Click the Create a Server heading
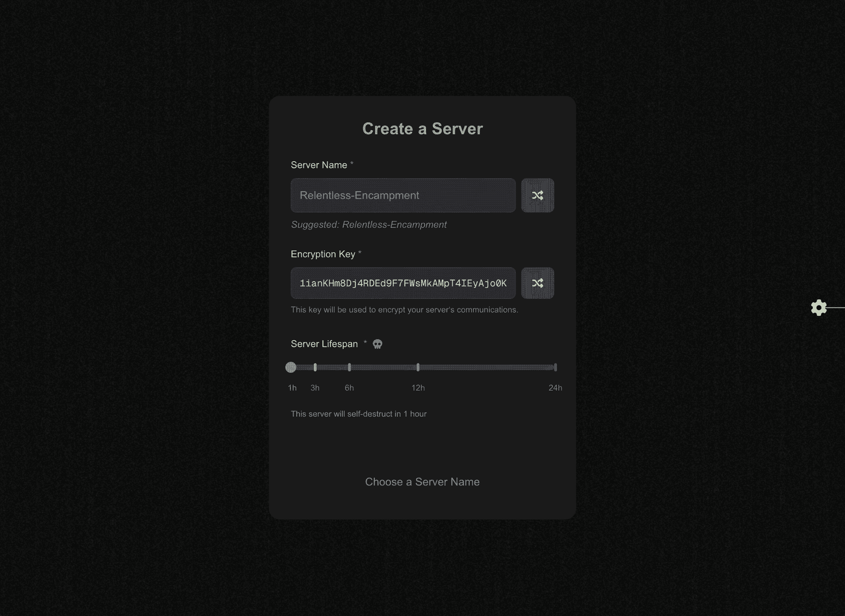 coord(422,128)
